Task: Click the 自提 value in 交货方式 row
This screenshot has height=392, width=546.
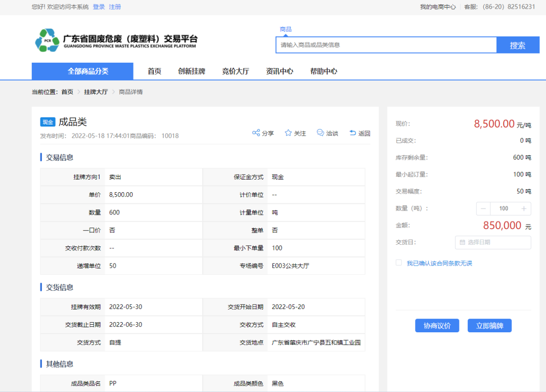Action: [115, 342]
